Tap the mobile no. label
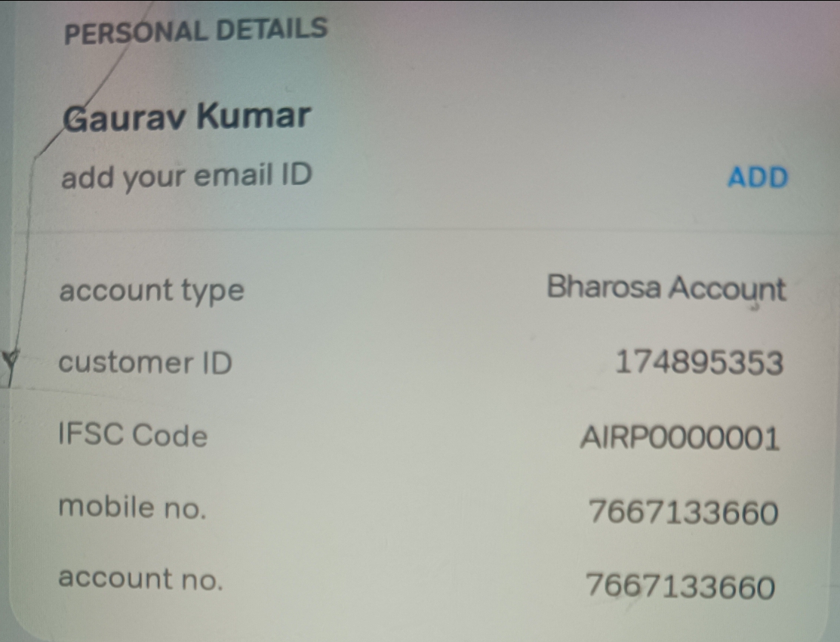 tap(132, 507)
